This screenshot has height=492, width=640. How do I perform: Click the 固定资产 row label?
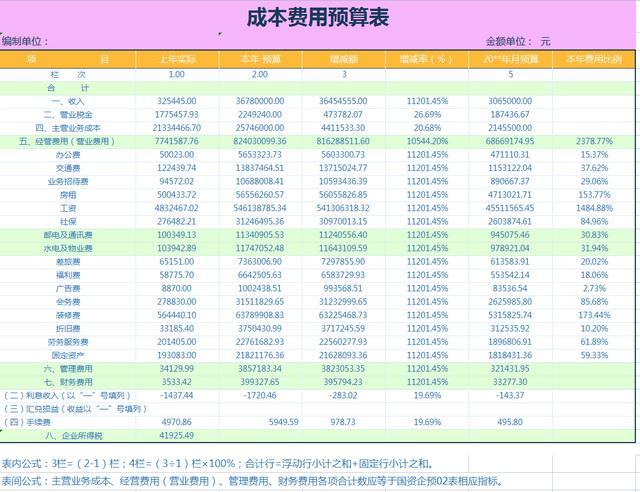click(x=68, y=356)
